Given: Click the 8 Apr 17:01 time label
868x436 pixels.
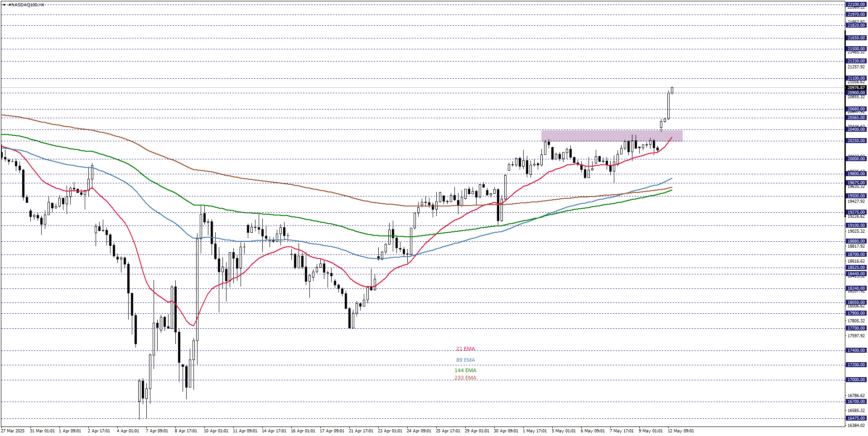Looking at the screenshot, I should (186, 431).
